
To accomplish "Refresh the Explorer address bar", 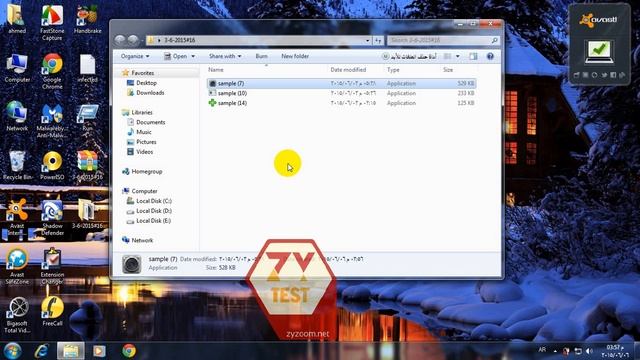I will [x=378, y=40].
